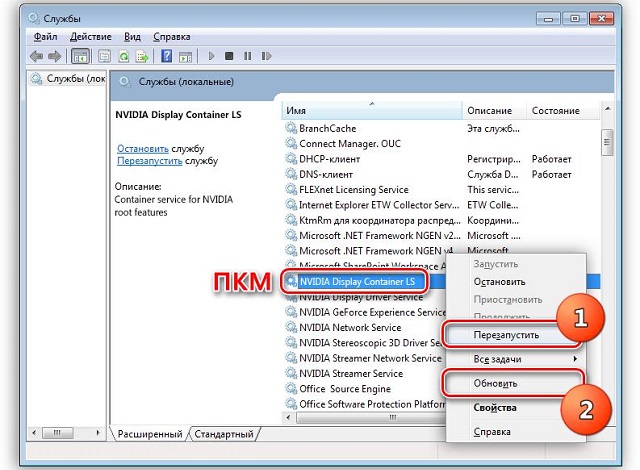Click the Остановить службу link
640x470 pixels.
click(x=143, y=149)
